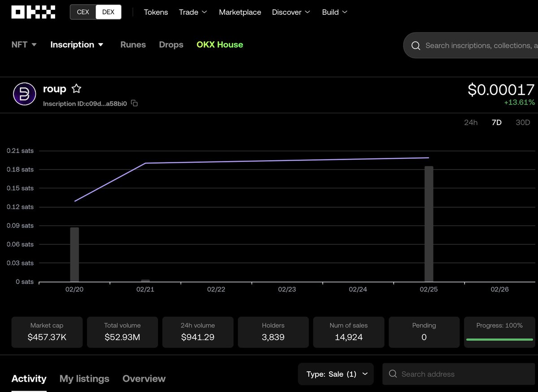Click the Num of sales 14,924 card

pos(349,332)
